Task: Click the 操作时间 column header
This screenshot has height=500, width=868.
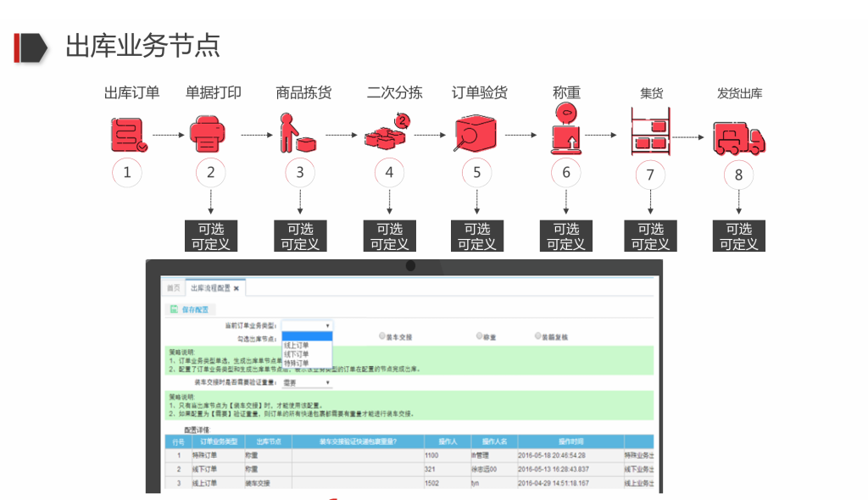Action: click(x=570, y=442)
